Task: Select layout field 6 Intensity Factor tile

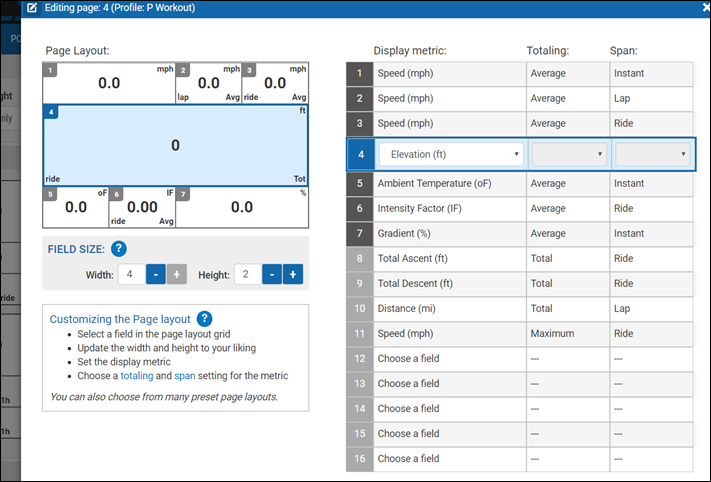Action: click(x=142, y=207)
